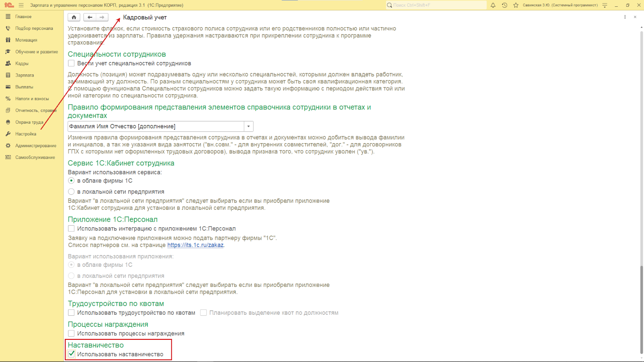This screenshot has height=362, width=644.
Task: Open the 1C main menu hamburger icon
Action: 21,5
